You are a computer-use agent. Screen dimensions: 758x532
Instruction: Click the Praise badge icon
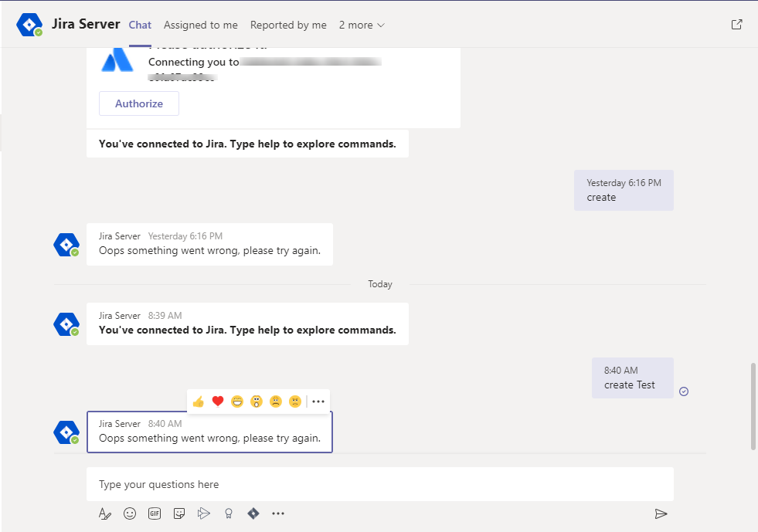click(229, 513)
